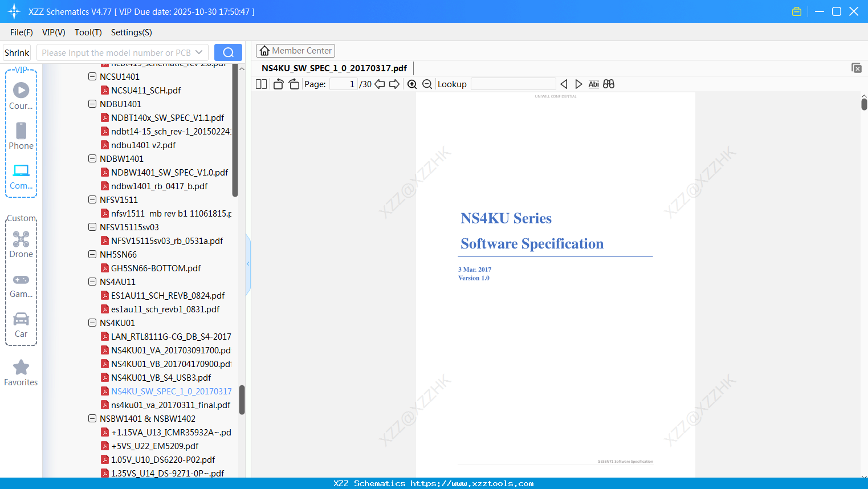Close the open PDF tab panel
Viewport: 868px width, 489px height.
point(857,68)
